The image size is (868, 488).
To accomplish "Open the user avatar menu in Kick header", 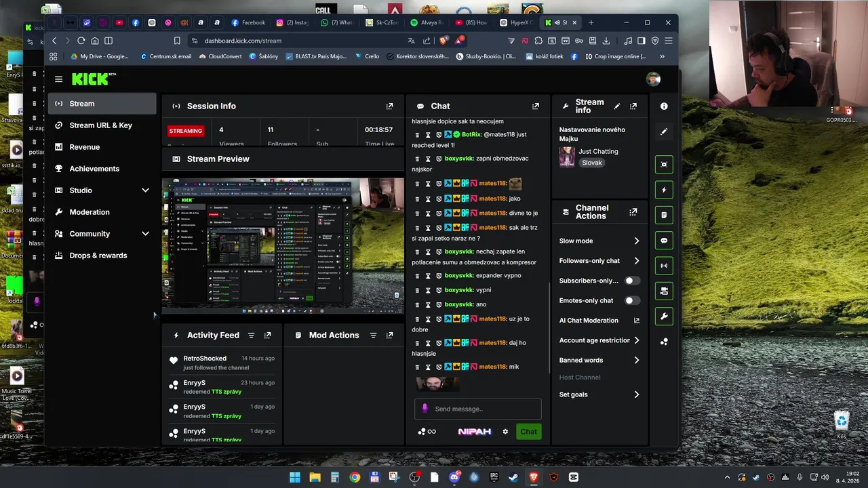I will coord(653,79).
